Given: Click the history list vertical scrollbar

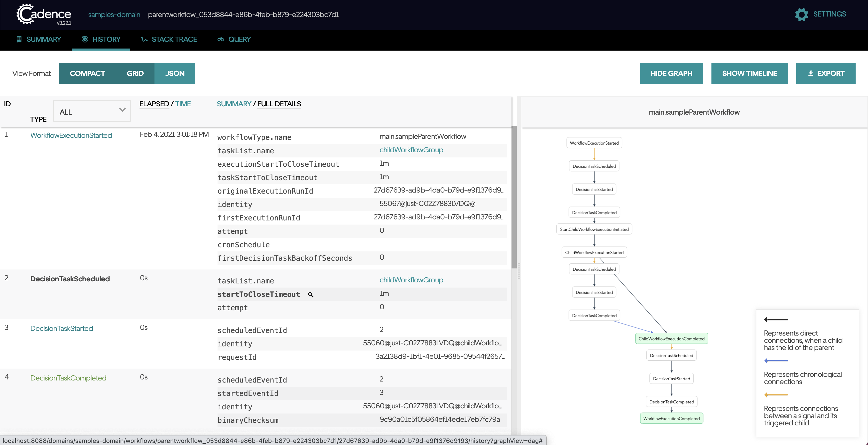Looking at the screenshot, I should pos(514,197).
